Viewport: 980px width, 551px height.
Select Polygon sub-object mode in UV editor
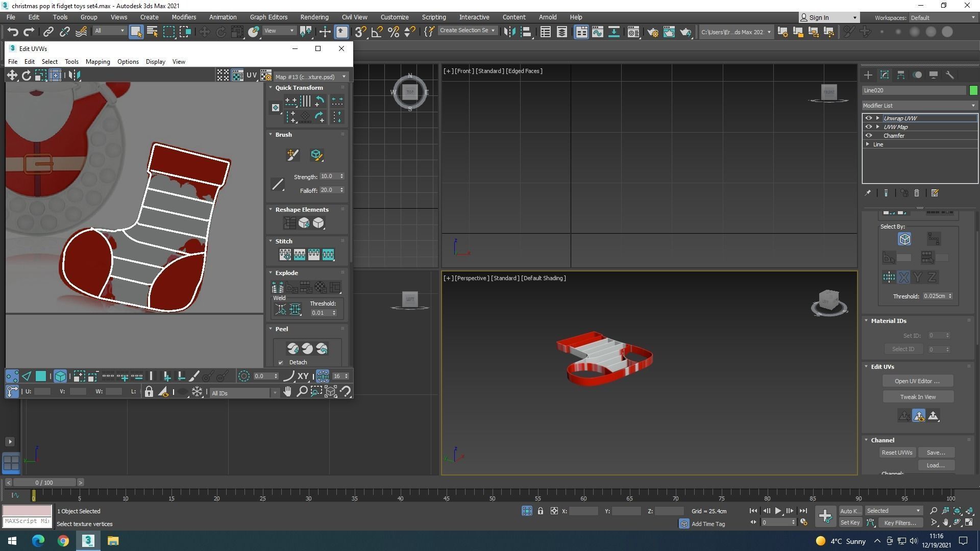coord(41,377)
